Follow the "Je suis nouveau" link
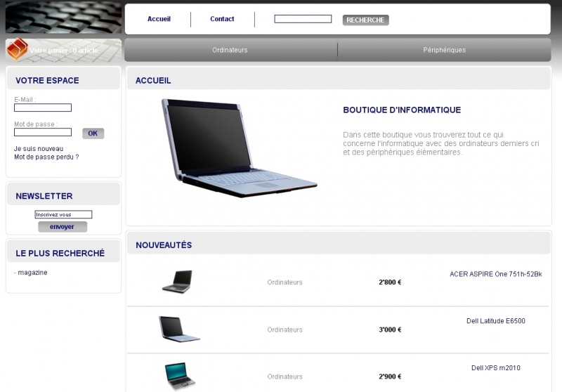The width and height of the screenshot is (562, 392). pos(39,149)
